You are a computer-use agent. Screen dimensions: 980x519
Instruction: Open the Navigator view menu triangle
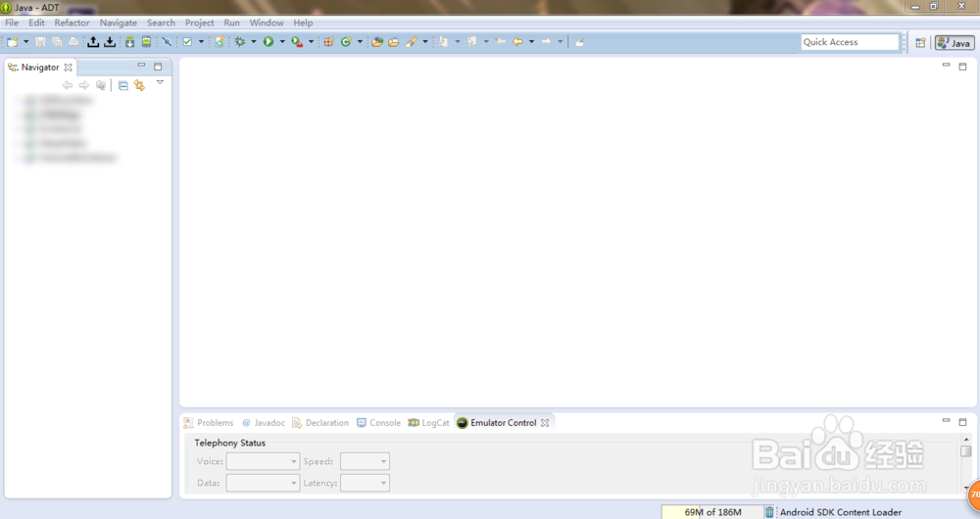click(160, 82)
